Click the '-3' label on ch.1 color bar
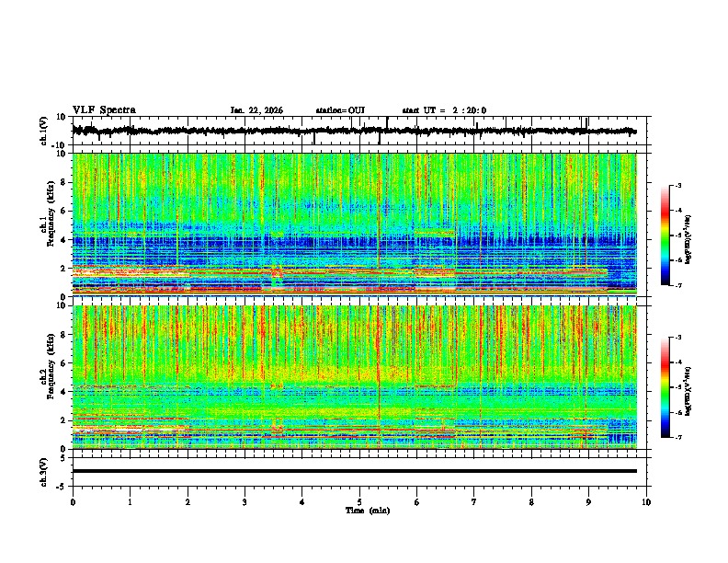Viewport: 728px width, 563px height. click(x=677, y=186)
